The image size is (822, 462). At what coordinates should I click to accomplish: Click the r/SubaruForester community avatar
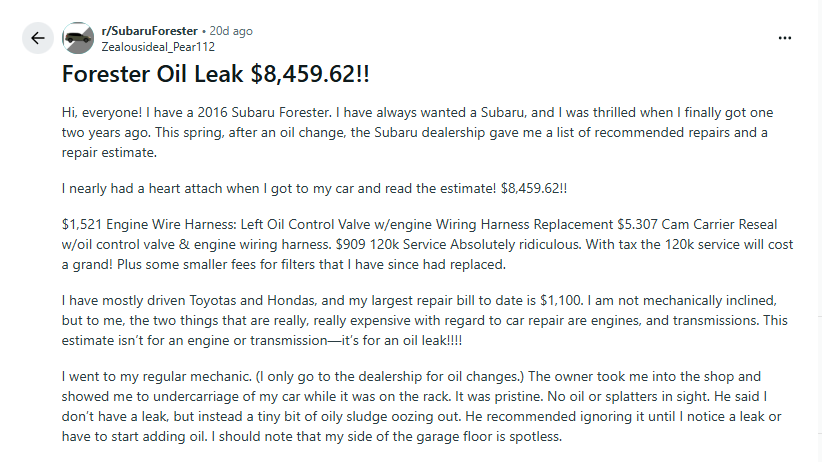coord(78,38)
